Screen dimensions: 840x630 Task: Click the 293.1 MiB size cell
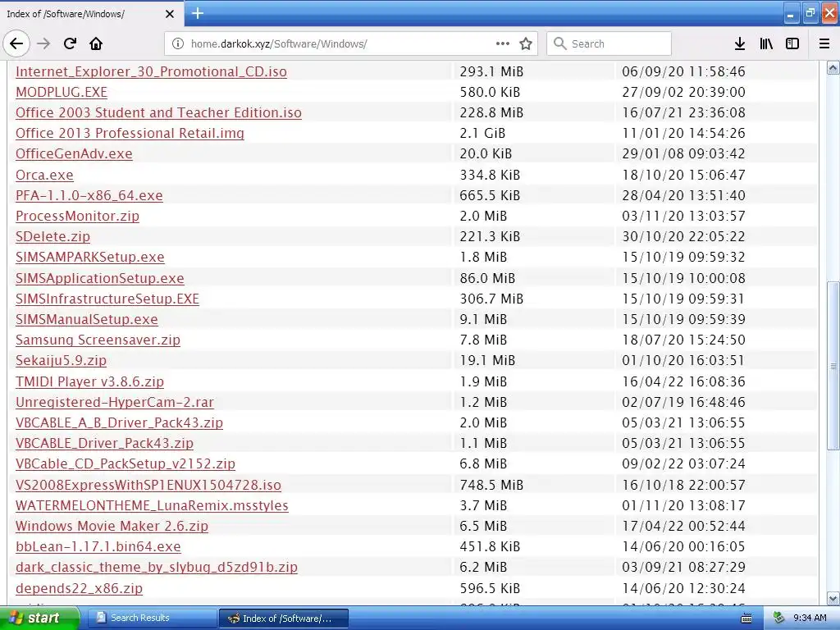[x=491, y=72]
